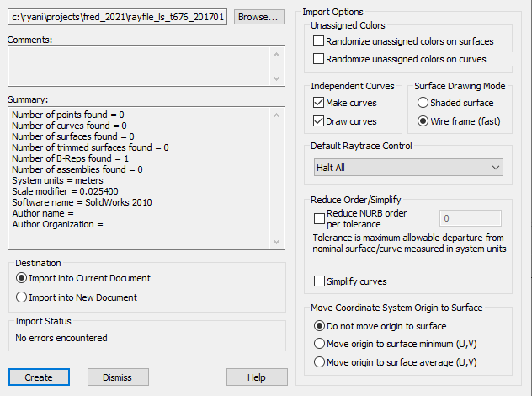Click inside the Comments text box
532x396 pixels.
pyautogui.click(x=139, y=65)
